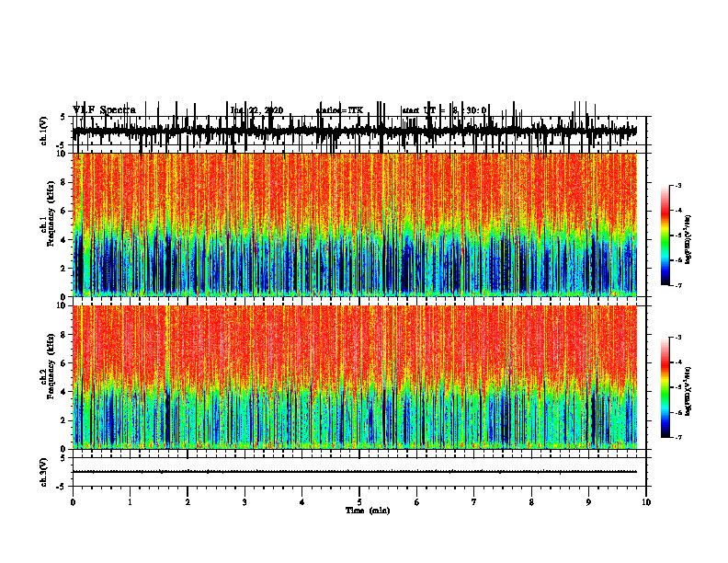The height and width of the screenshot is (563, 728).
Task: Click the 'station=ITK' header label
Action: point(339,110)
